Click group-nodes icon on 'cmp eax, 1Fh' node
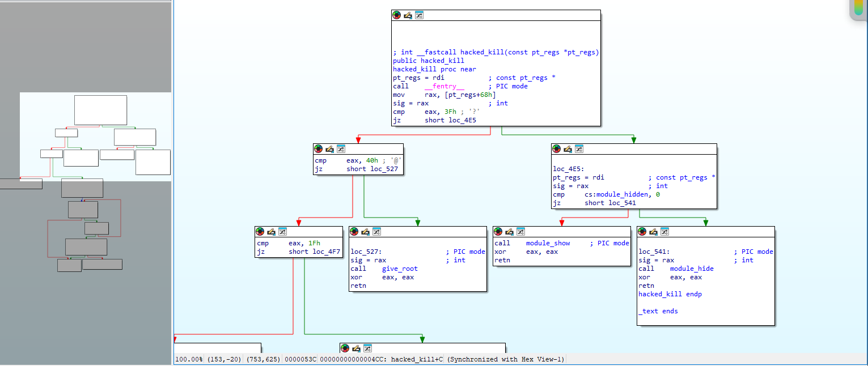Viewport: 868px width, 366px height. (282, 231)
